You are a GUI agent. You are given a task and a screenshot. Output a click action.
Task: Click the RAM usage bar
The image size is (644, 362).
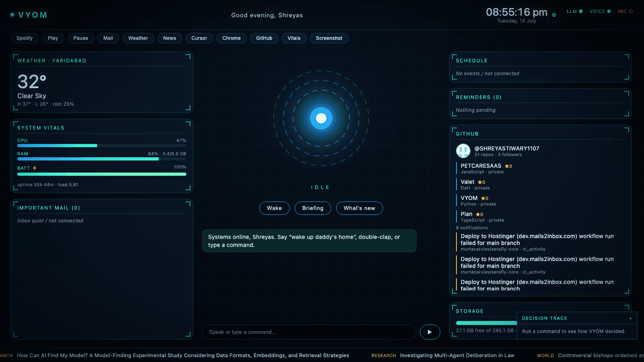coord(102,159)
